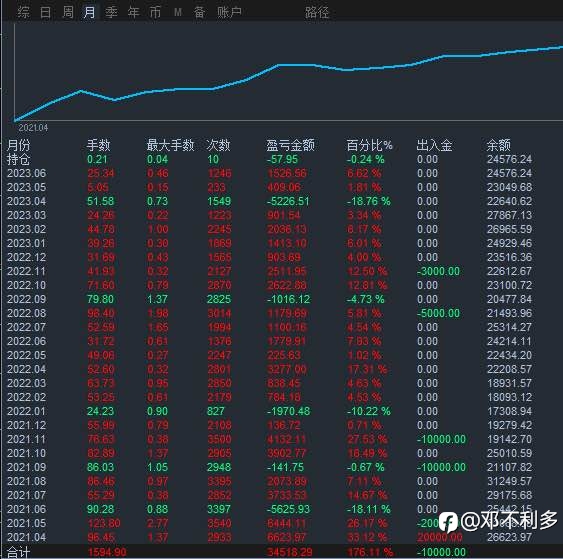
Task: Select the 币 currency tab
Action: coord(155,13)
